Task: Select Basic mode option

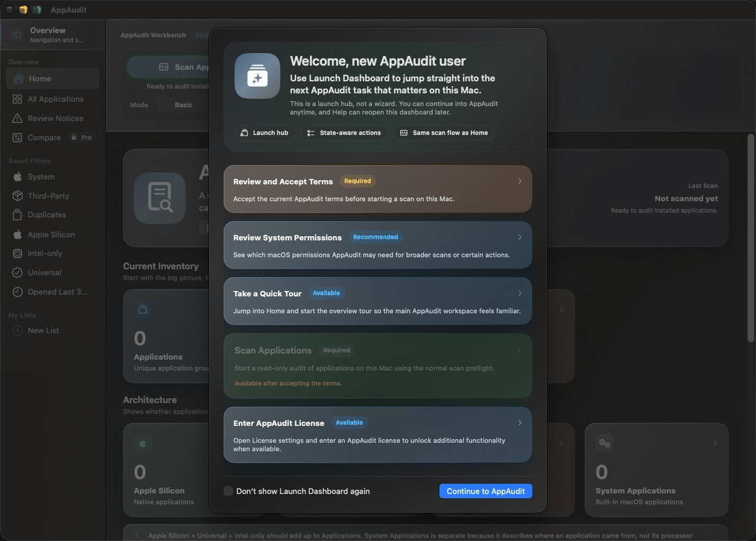Action: coord(183,105)
